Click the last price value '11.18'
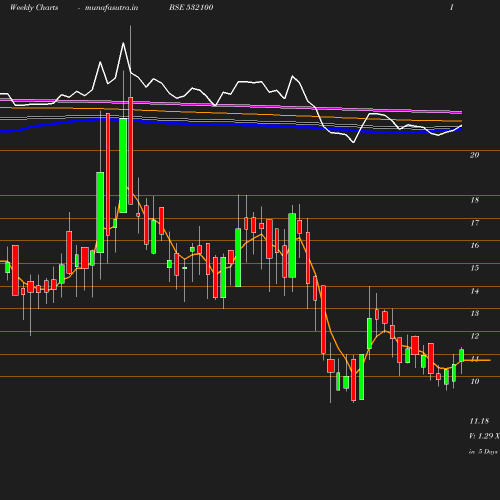This screenshot has width=500, height=500. click(x=479, y=421)
